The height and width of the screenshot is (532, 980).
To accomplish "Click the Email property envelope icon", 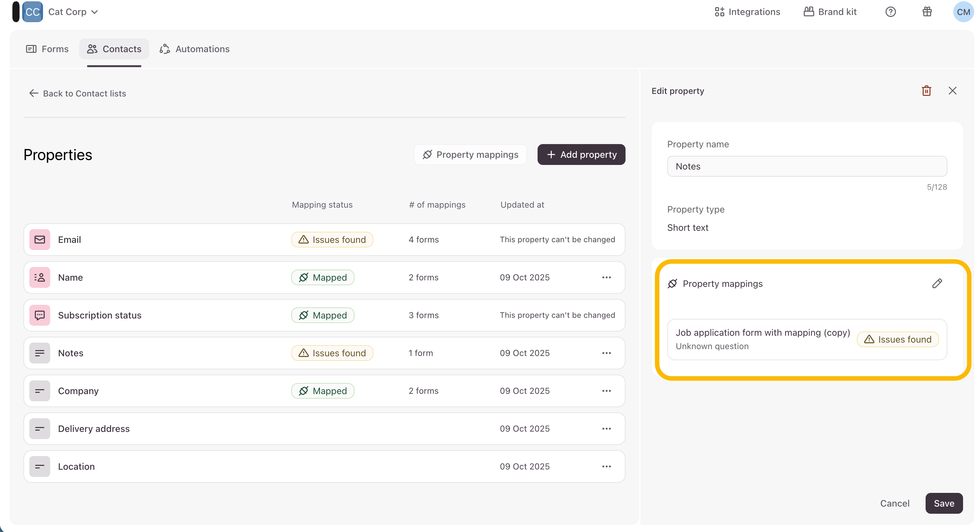I will point(39,239).
